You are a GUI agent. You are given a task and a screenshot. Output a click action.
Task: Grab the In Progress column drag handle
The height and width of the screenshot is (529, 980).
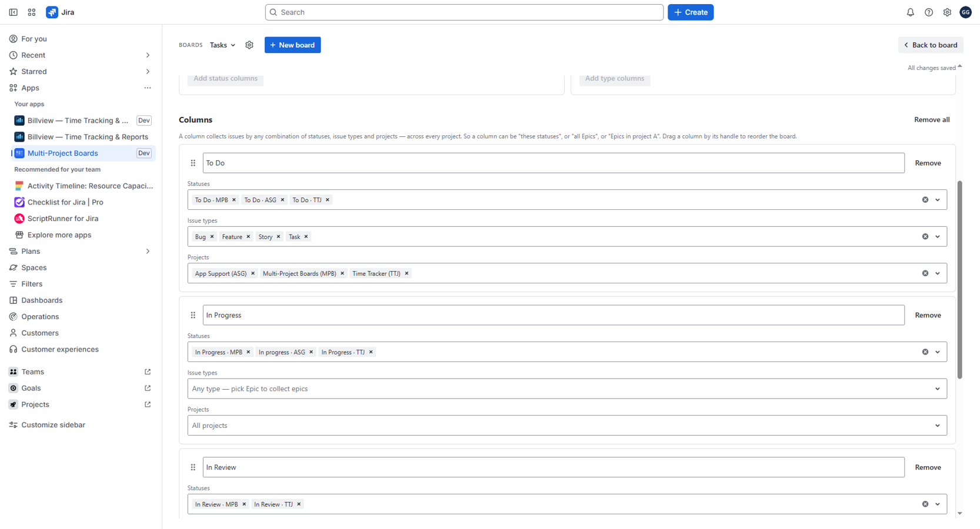(x=193, y=316)
